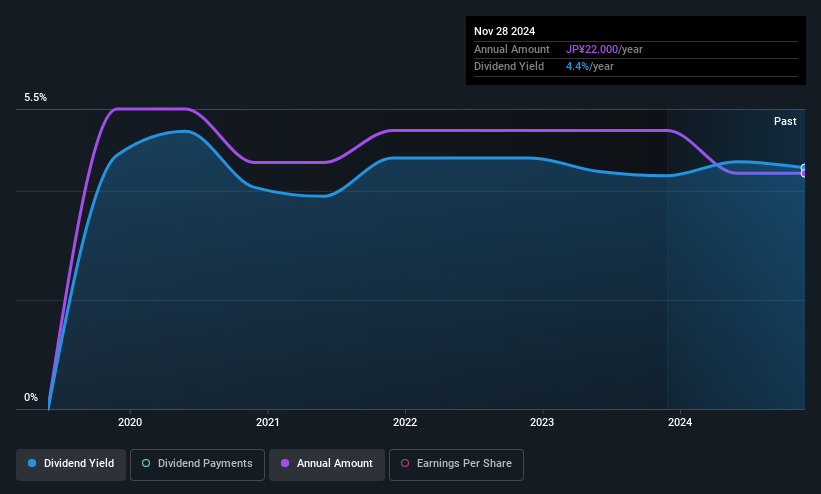Click the 4.4%/year dividend yield value
The width and height of the screenshot is (821, 494).
590,67
